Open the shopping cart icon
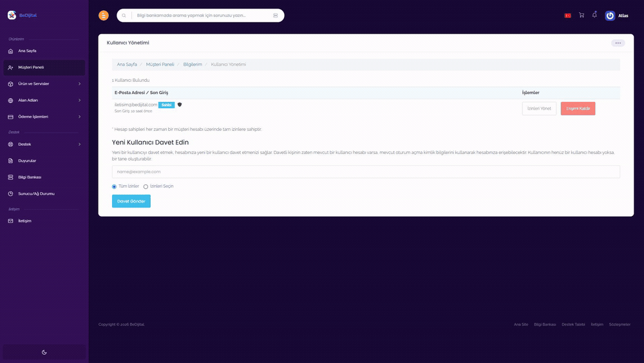 tap(582, 15)
